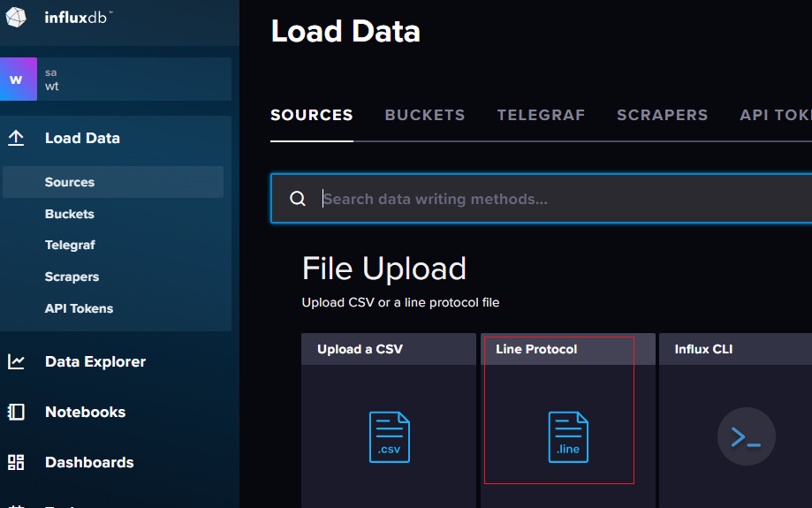Image resolution: width=812 pixels, height=508 pixels.
Task: Open Sources in the sidebar
Action: pos(113,182)
